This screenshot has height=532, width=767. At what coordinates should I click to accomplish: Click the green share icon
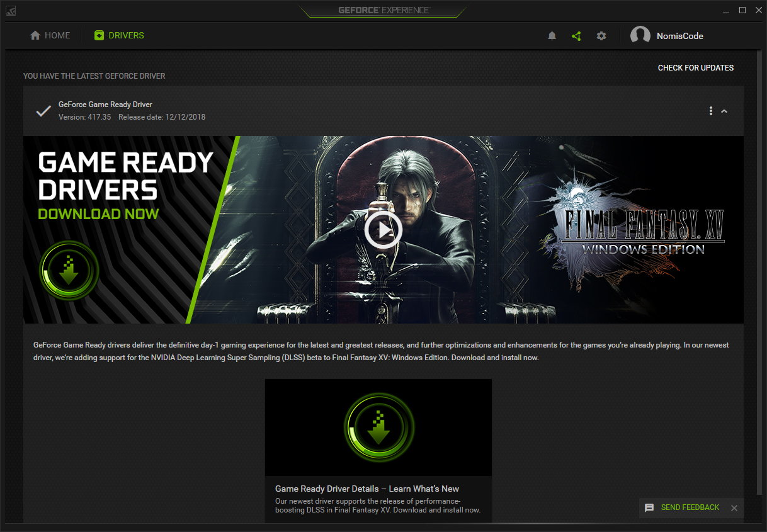point(576,36)
